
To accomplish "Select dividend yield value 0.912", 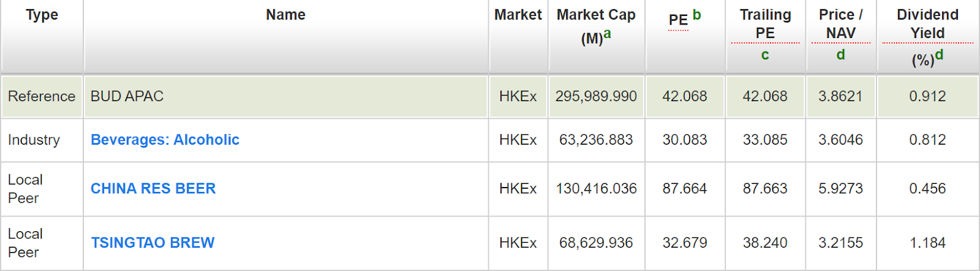I will (928, 96).
